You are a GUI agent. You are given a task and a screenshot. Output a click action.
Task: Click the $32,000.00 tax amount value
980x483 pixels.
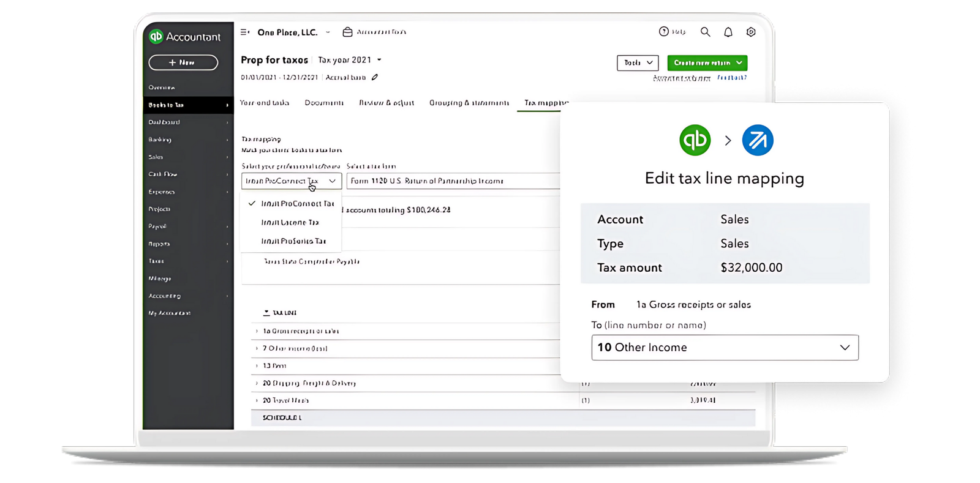pos(752,268)
